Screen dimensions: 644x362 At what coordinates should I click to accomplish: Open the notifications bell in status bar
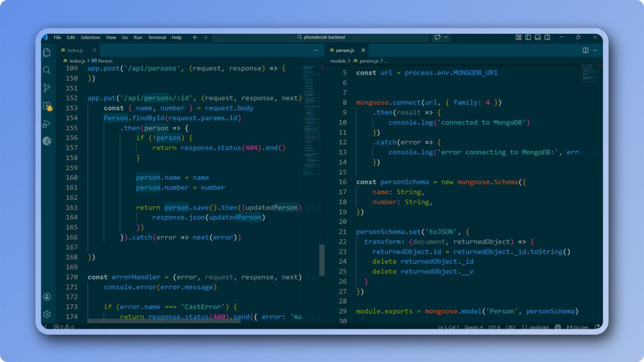[597, 327]
